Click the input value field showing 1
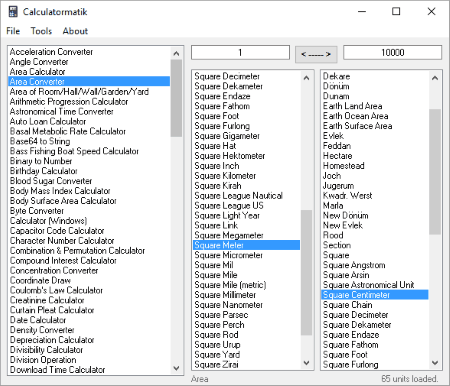Screen dimensions: 450x386 tap(240, 52)
